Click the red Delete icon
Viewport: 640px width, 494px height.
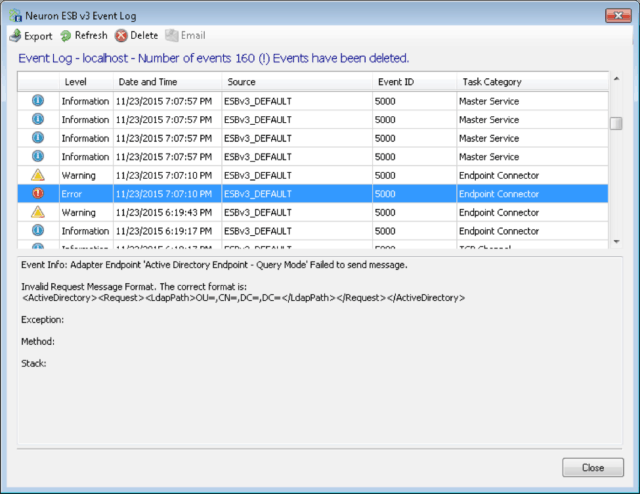(x=121, y=36)
